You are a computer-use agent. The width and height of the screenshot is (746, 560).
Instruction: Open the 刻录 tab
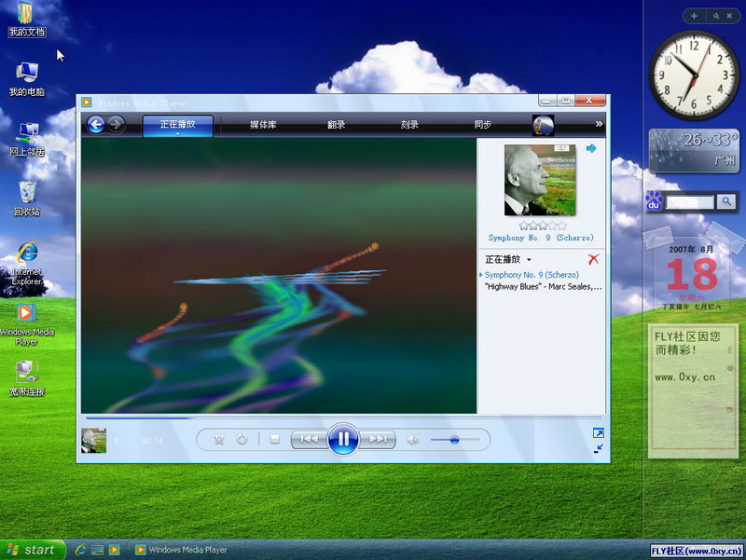[409, 125]
